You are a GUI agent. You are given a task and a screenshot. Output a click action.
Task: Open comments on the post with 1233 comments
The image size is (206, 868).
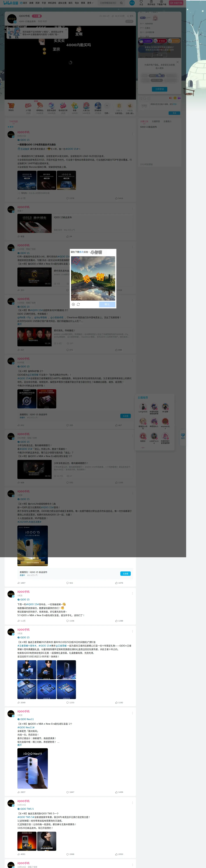coord(70,703)
